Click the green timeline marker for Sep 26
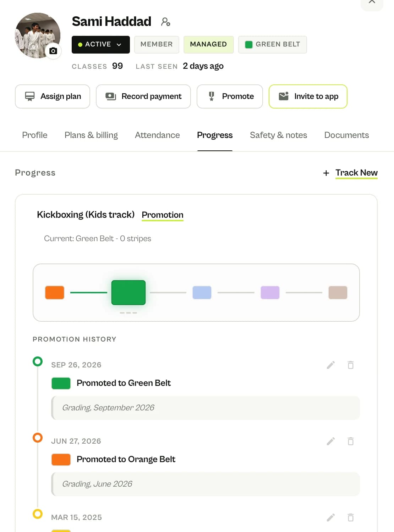This screenshot has width=394, height=532. click(x=38, y=361)
